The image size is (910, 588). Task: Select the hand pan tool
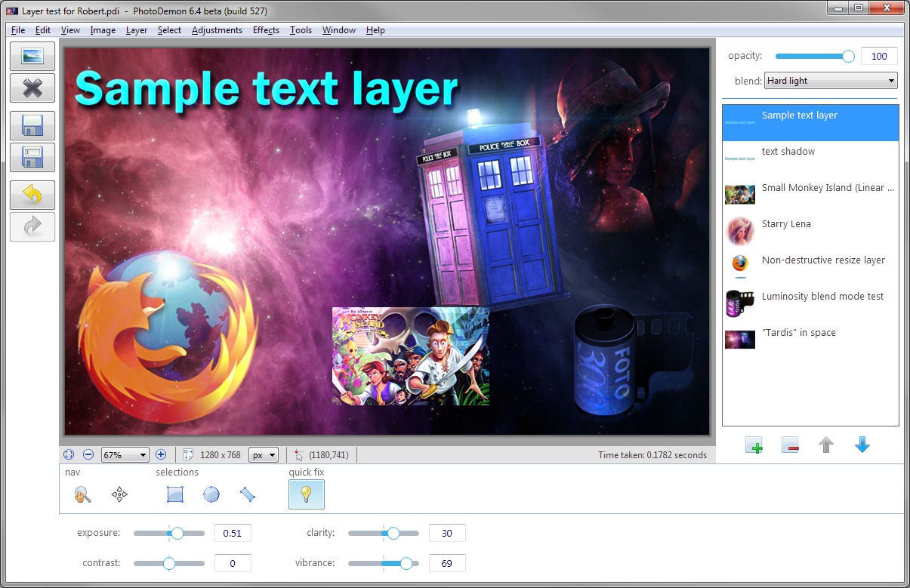click(83, 494)
